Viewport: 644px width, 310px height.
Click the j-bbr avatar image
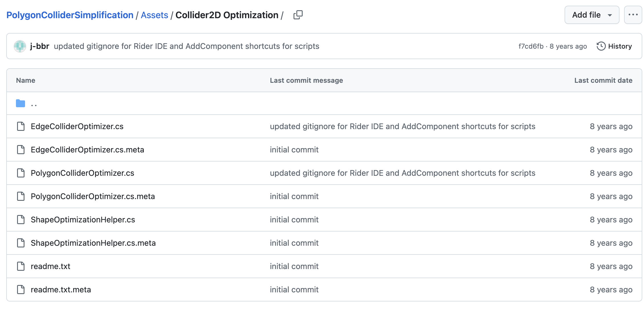20,46
